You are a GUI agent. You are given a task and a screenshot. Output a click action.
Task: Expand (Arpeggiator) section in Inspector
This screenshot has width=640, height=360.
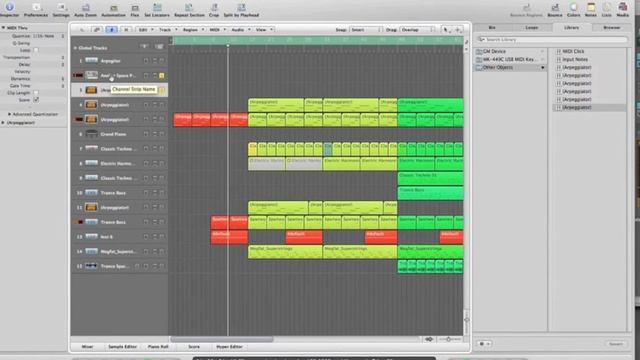[x=3, y=122]
